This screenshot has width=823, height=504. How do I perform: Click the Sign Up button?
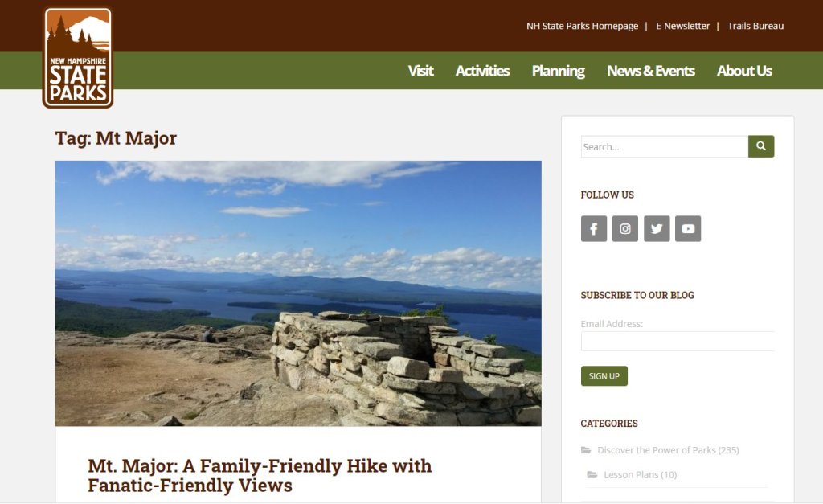click(604, 376)
